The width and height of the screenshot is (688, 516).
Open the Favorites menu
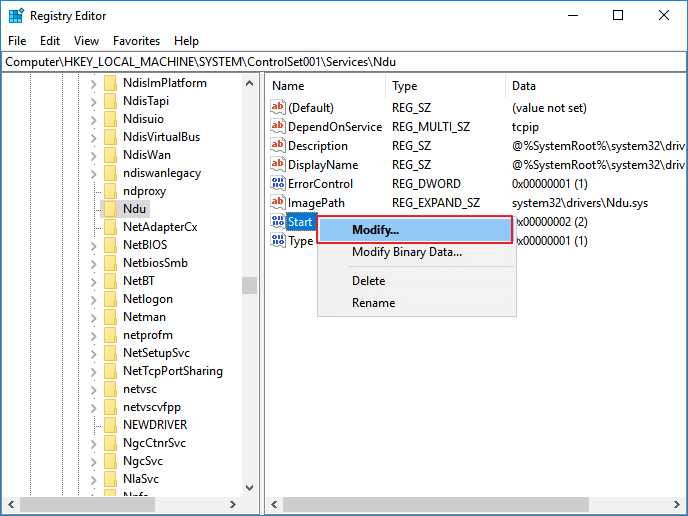136,41
